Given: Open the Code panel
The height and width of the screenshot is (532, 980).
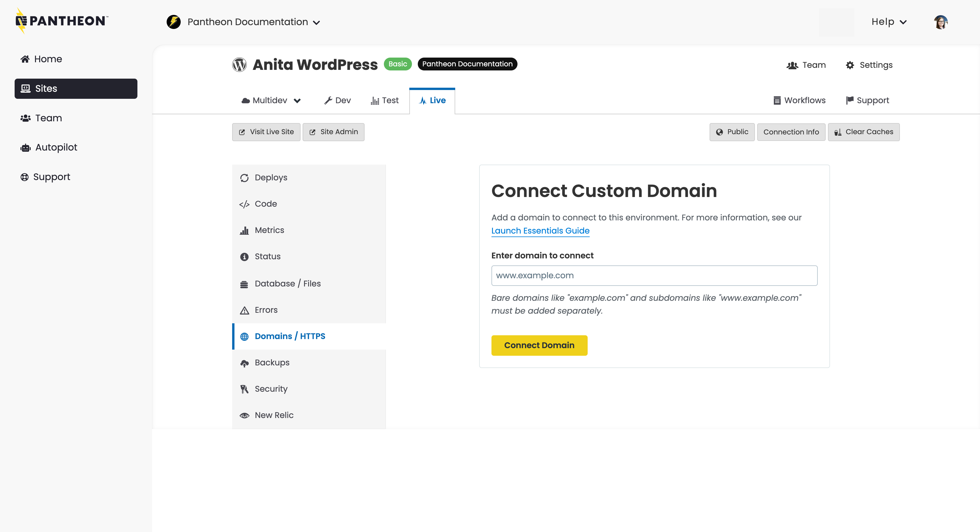Looking at the screenshot, I should coord(265,204).
